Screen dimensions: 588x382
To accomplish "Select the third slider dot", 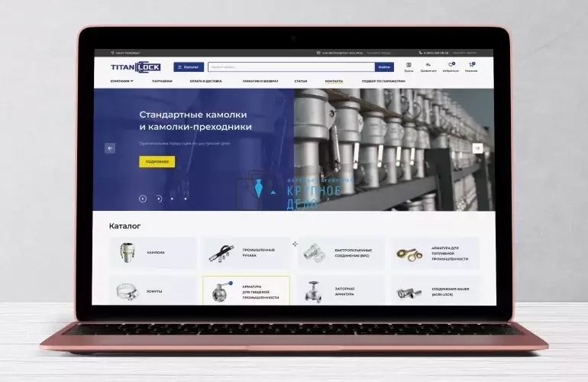I will (x=172, y=199).
